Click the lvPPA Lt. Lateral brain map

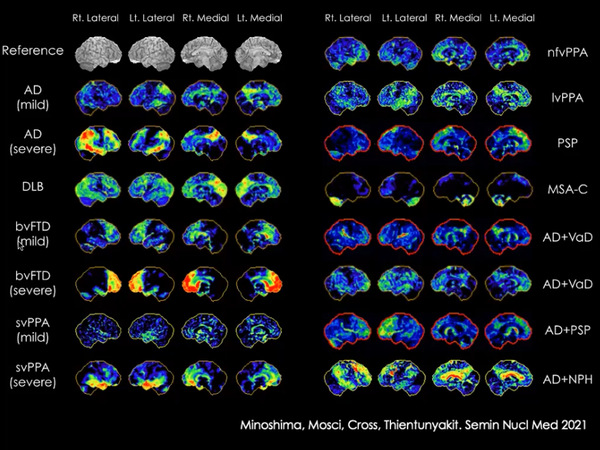401,98
